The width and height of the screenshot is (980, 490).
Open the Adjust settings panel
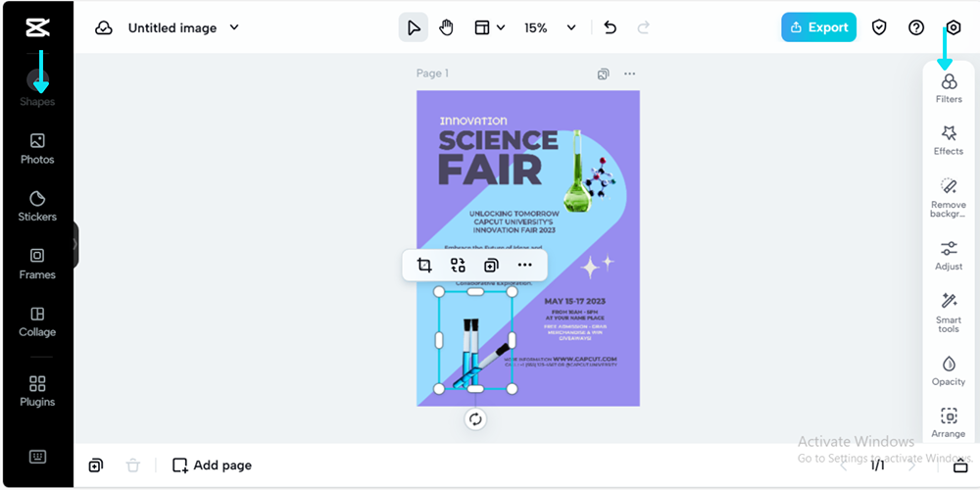pos(949,256)
